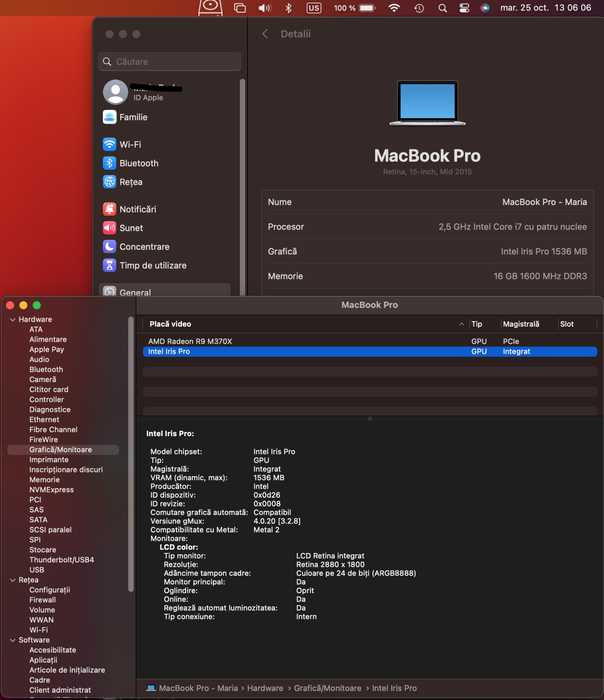
Task: Click the Magistrală column header
Action: [521, 324]
